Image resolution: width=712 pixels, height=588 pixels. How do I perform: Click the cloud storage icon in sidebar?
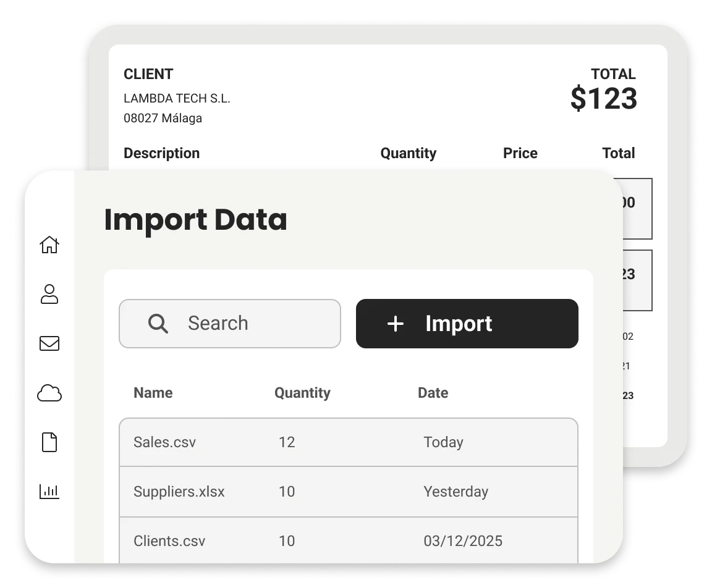coord(49,393)
